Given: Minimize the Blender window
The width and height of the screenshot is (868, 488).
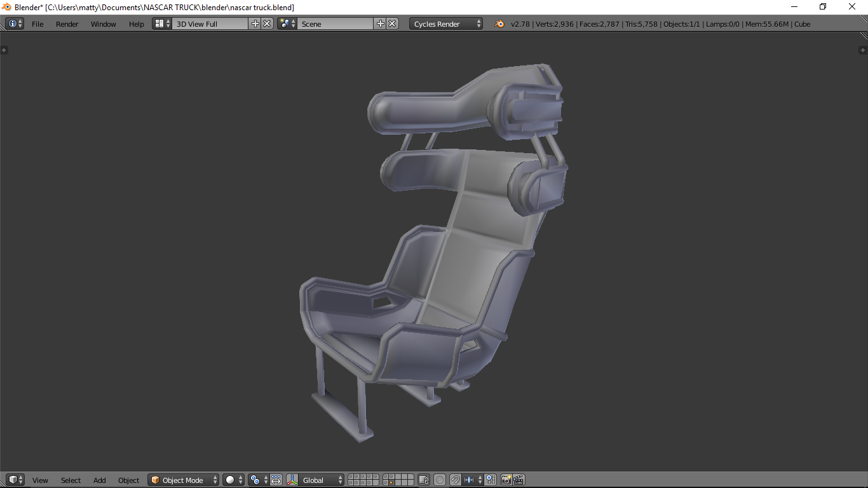Looking at the screenshot, I should (x=794, y=7).
